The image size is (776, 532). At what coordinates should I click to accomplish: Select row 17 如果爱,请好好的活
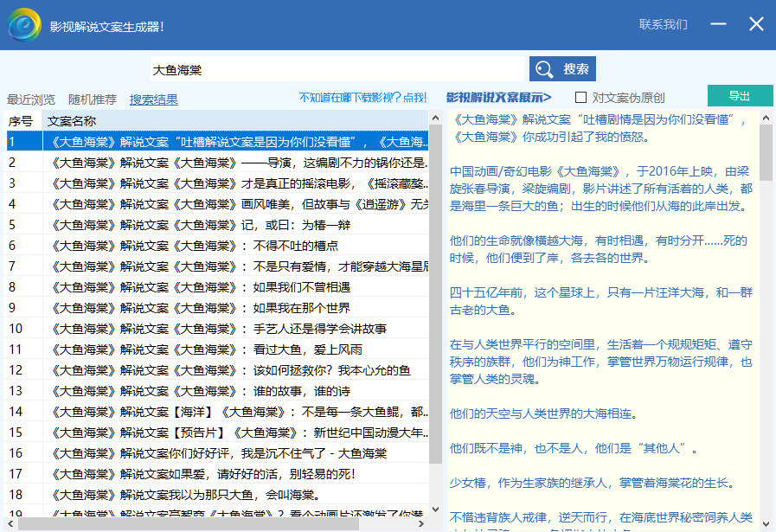point(217,475)
